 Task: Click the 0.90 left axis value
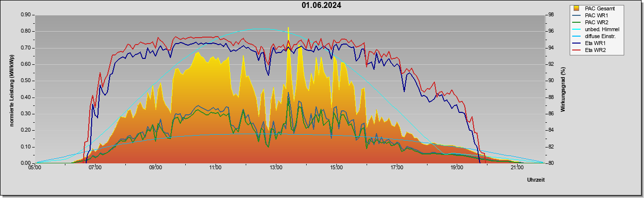click(x=26, y=15)
